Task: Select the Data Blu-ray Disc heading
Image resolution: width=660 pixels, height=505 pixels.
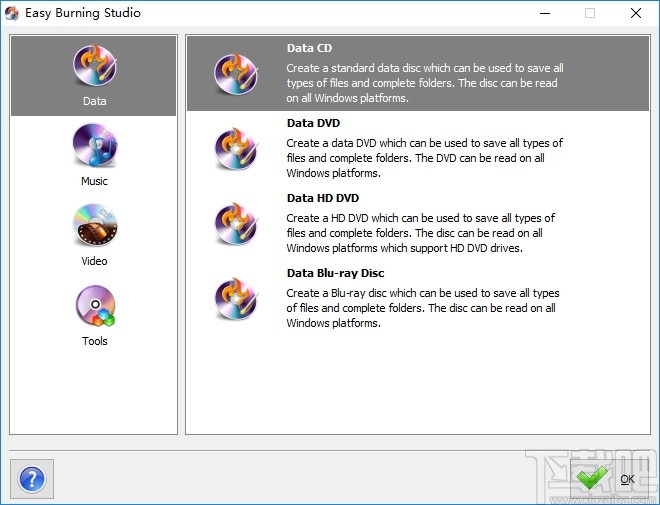Action: coord(335,273)
